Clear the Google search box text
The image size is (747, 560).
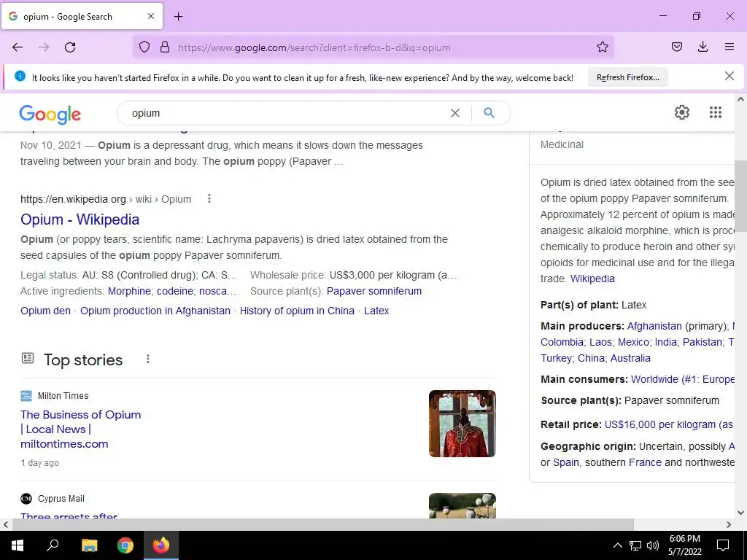[x=455, y=113]
